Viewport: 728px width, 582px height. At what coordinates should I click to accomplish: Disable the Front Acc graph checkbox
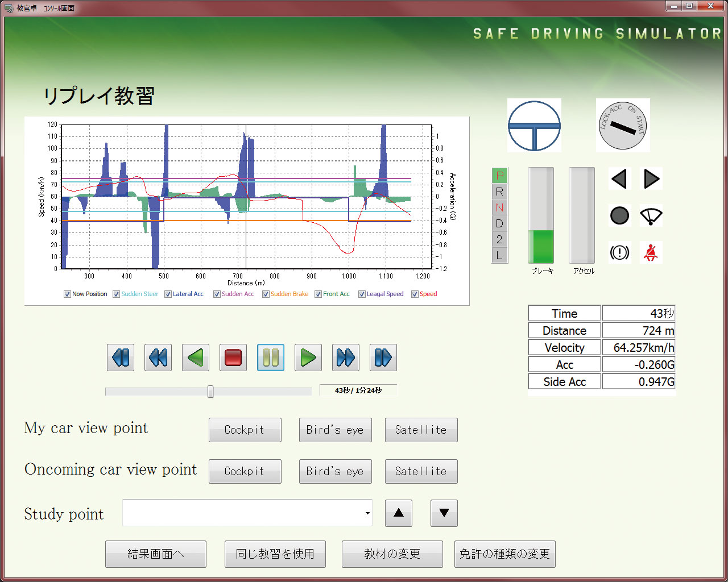[x=318, y=294]
